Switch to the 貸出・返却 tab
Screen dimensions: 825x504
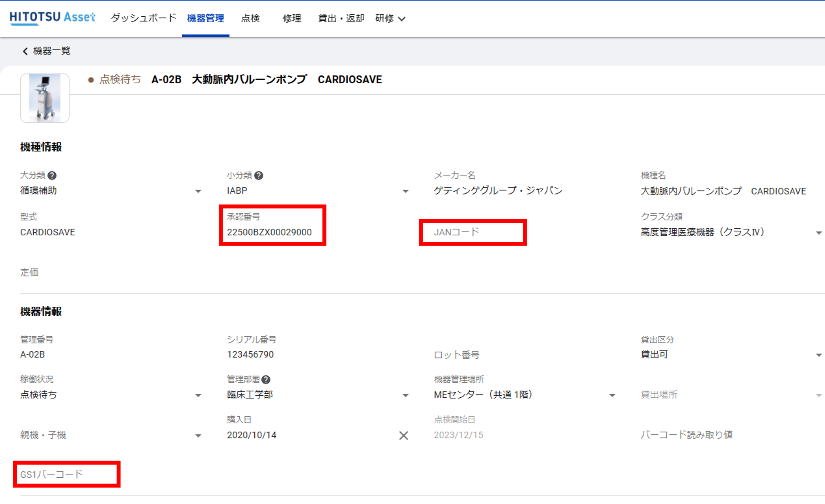click(341, 18)
